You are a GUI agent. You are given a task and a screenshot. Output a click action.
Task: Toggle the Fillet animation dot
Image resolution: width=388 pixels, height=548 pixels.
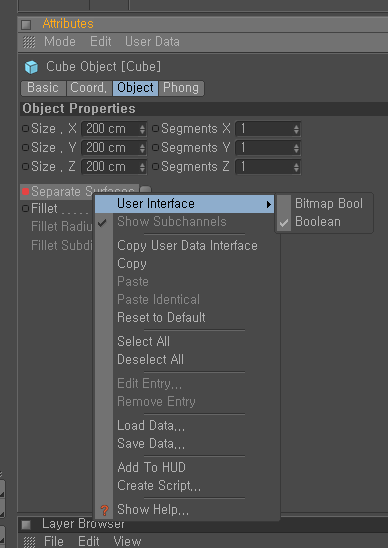(26, 209)
